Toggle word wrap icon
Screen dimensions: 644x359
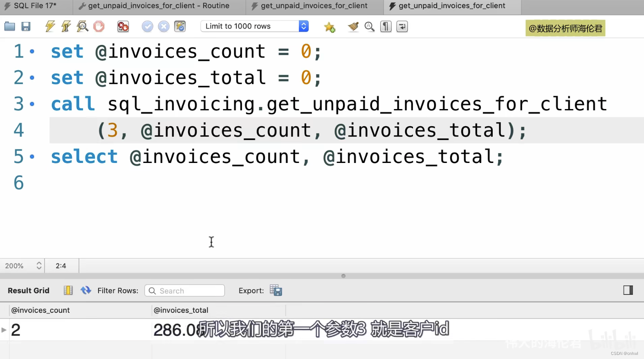tap(402, 27)
